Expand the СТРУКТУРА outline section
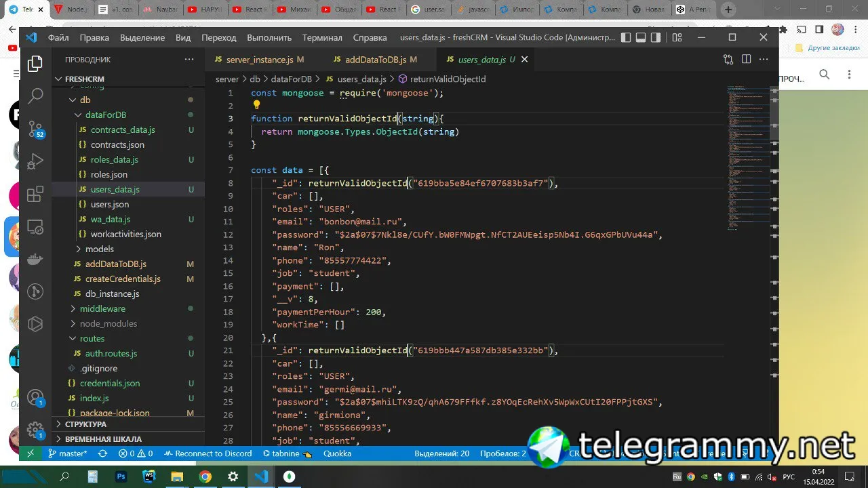The width and height of the screenshot is (868, 488). pos(85,424)
